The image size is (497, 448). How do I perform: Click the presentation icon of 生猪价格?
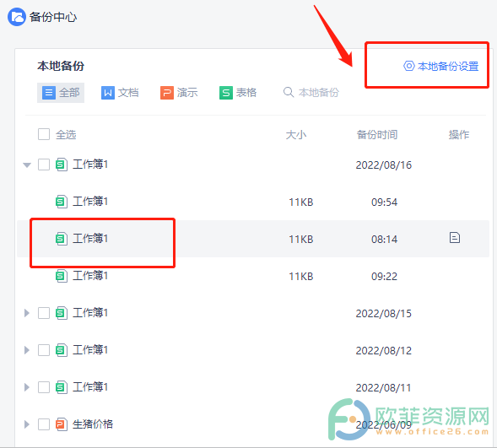click(62, 424)
